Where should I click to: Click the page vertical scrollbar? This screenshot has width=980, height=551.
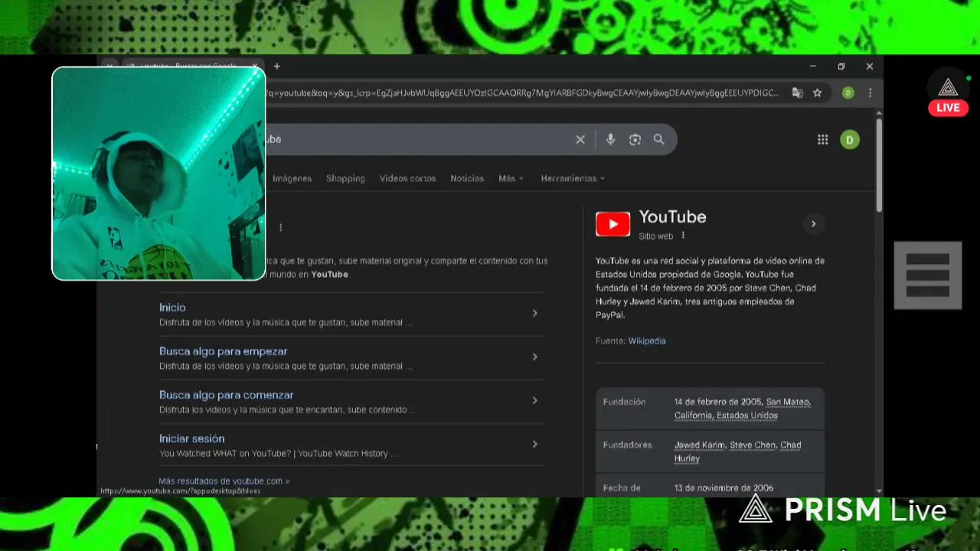(x=879, y=165)
